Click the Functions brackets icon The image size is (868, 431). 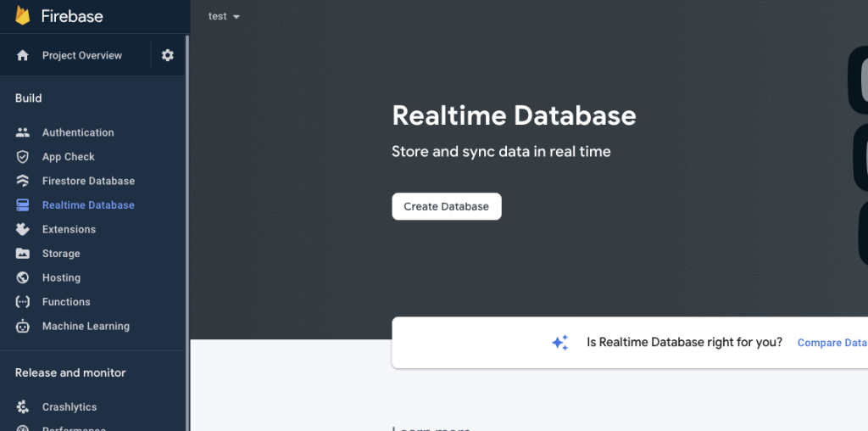click(23, 302)
